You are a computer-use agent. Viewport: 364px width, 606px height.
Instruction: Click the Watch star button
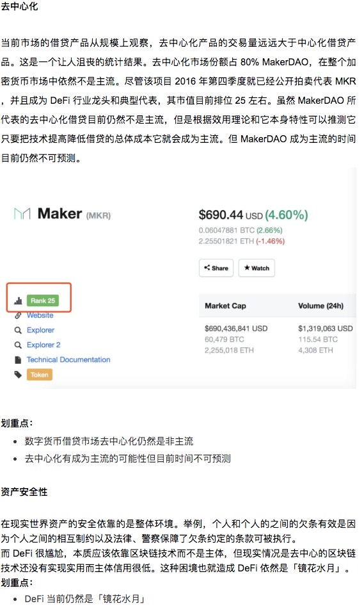point(257,268)
